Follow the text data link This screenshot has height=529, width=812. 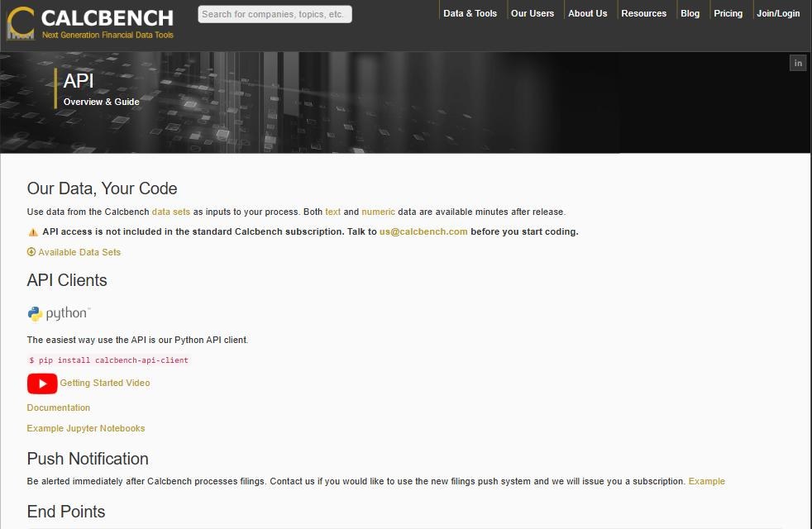333,212
